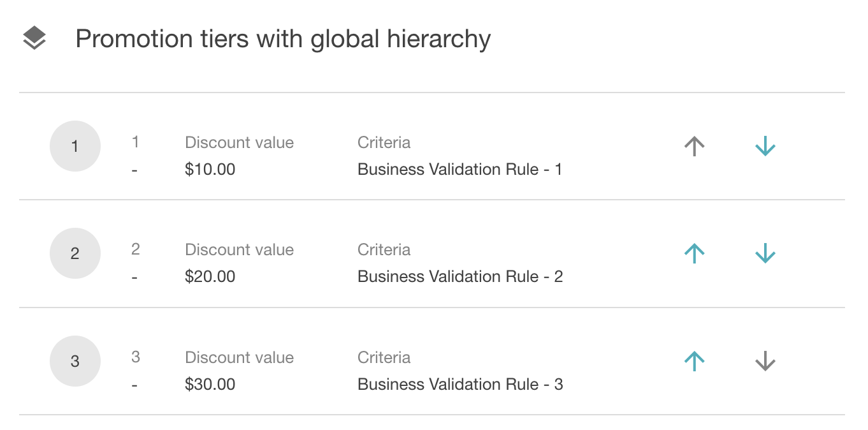The width and height of the screenshot is (868, 430).
Task: Click the stacked layers icon beside the title
Action: [36, 38]
